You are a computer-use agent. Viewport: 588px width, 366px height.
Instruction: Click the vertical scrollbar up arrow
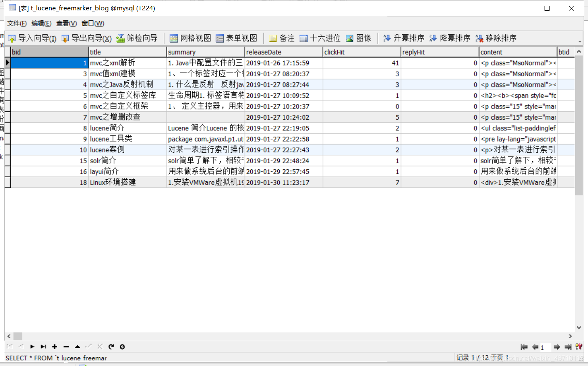click(x=579, y=51)
